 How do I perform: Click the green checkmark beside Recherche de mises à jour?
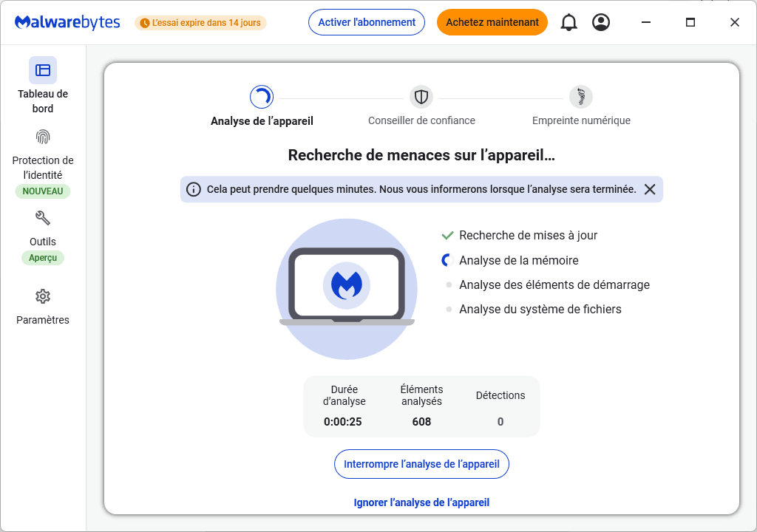click(447, 236)
